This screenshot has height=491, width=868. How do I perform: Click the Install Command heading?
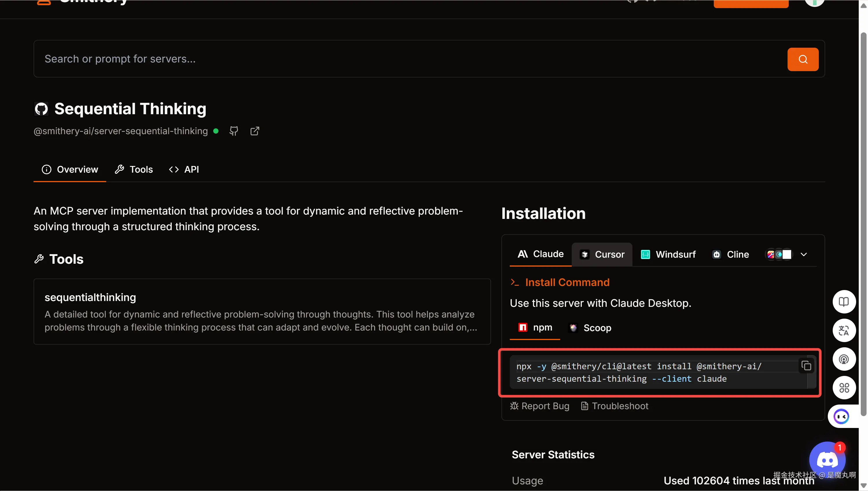[x=567, y=282]
